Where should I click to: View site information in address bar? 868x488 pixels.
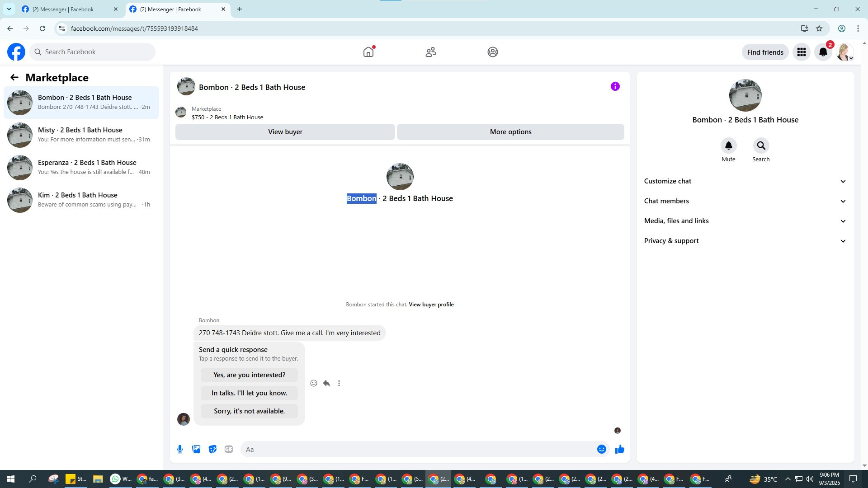coord(62,28)
